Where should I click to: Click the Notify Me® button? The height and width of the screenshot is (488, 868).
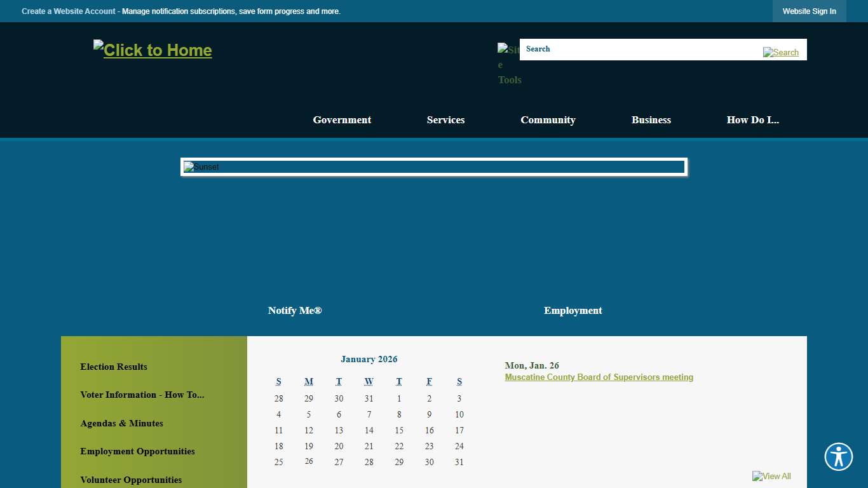(295, 310)
